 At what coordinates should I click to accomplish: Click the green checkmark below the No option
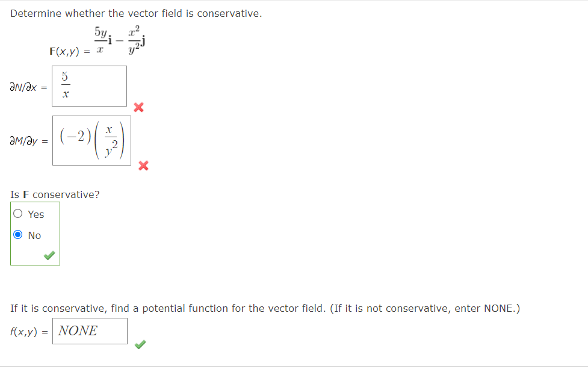pos(49,255)
